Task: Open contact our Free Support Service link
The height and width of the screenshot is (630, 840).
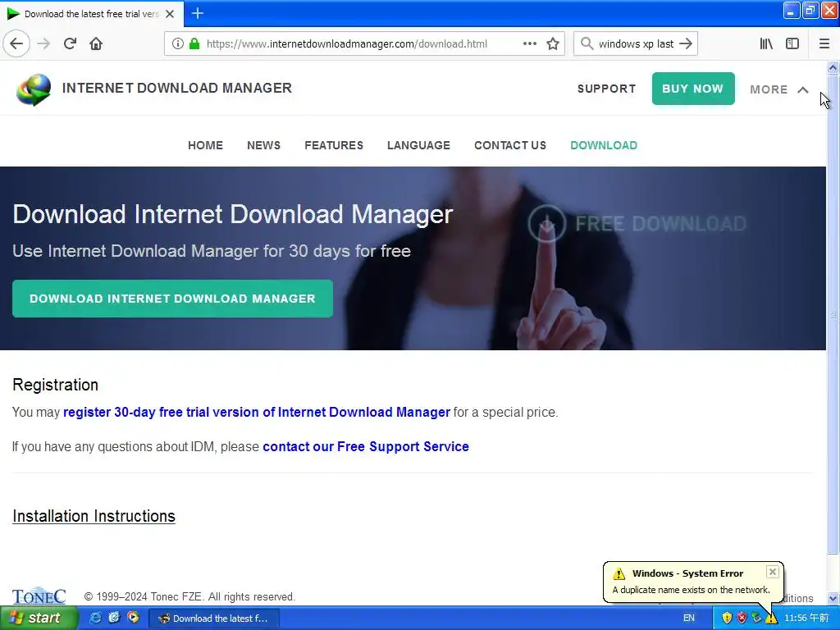Action: pos(365,446)
